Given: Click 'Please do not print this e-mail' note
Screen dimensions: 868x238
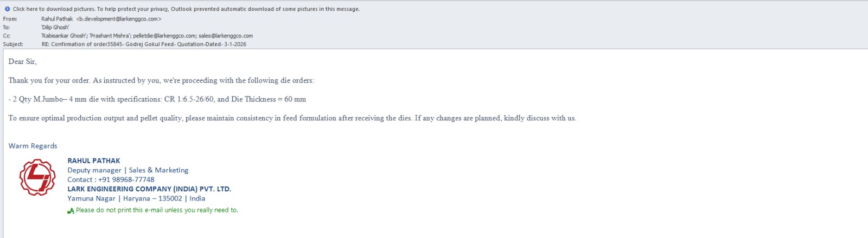Looking at the screenshot, I should pyautogui.click(x=157, y=210).
